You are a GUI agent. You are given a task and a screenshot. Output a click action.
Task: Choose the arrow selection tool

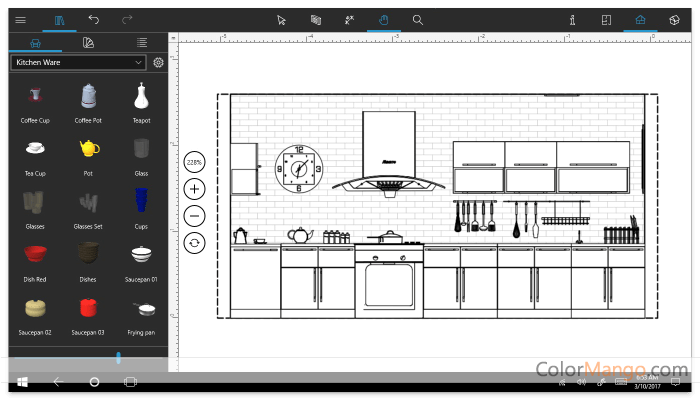click(x=282, y=19)
